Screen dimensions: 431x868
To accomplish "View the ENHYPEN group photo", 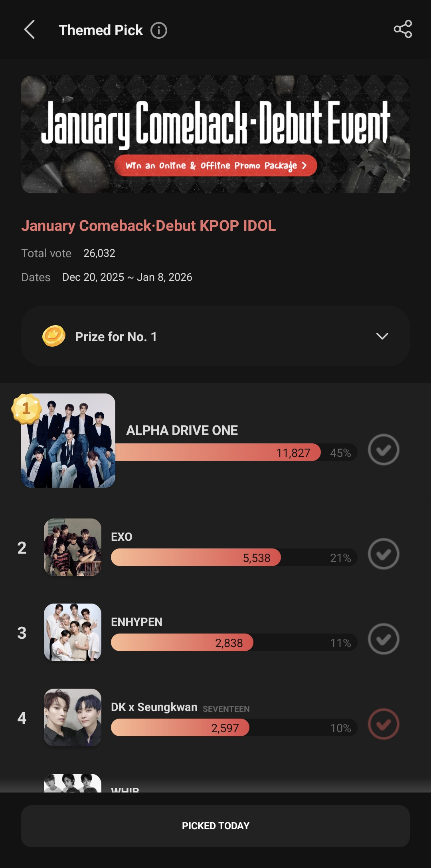I will click(x=73, y=632).
